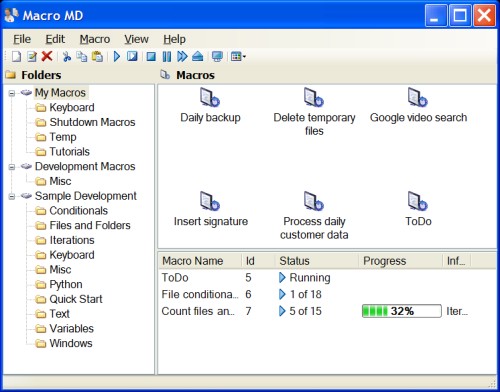Viewport: 500px width, 392px height.
Task: Open the View menu
Action: tap(136, 39)
